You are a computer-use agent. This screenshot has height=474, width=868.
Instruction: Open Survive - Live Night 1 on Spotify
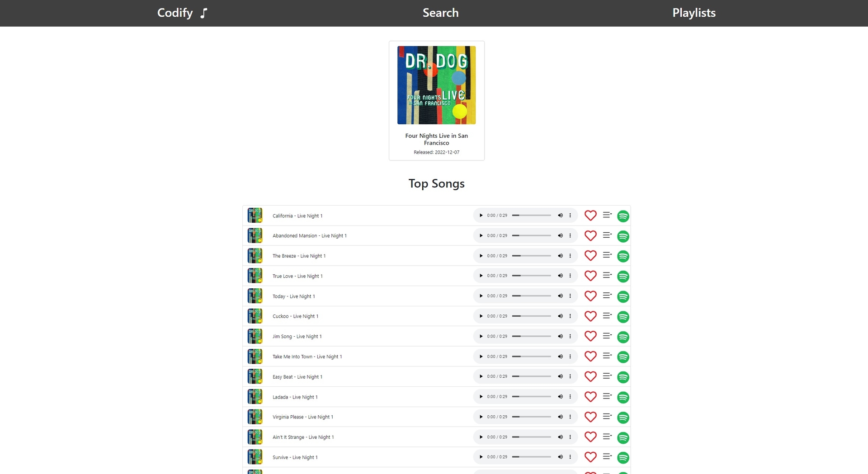pyautogui.click(x=623, y=458)
